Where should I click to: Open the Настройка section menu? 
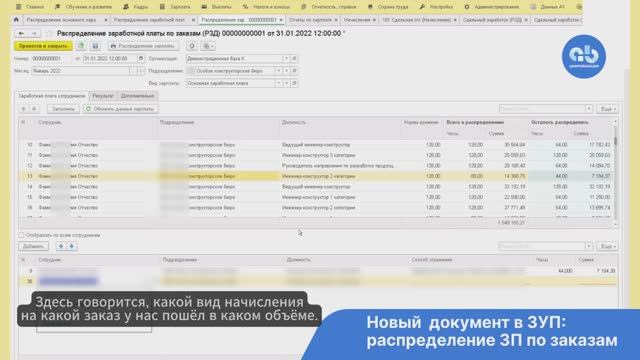point(436,7)
